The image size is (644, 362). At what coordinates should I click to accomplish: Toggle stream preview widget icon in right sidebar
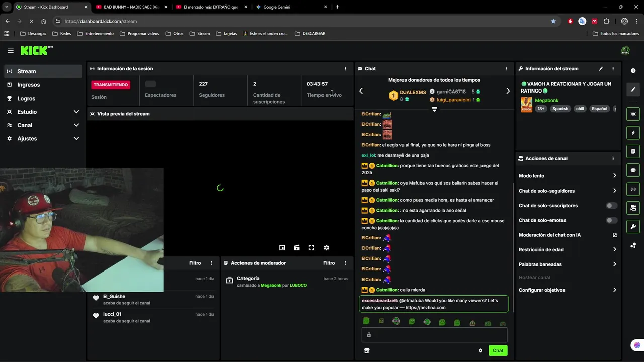(633, 114)
